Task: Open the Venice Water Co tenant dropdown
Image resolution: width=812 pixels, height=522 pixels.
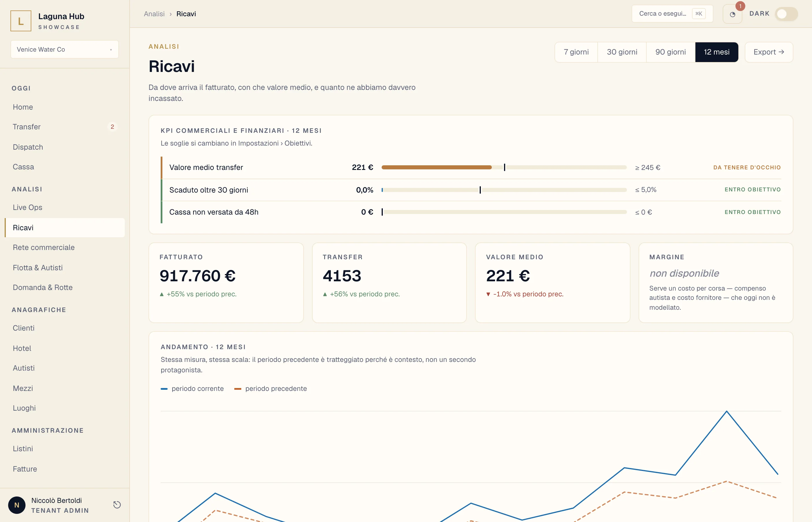Action: click(65, 50)
